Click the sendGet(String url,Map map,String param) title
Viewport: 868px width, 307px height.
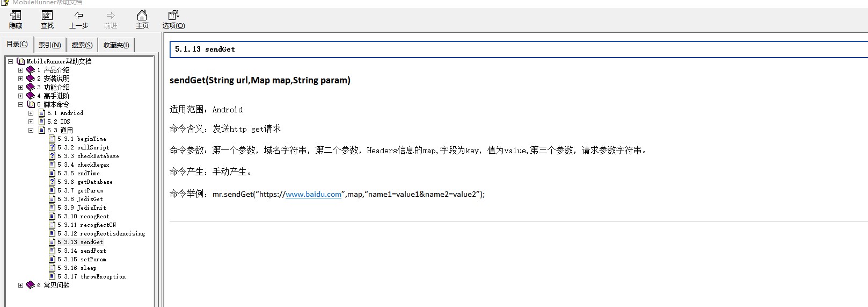260,80
